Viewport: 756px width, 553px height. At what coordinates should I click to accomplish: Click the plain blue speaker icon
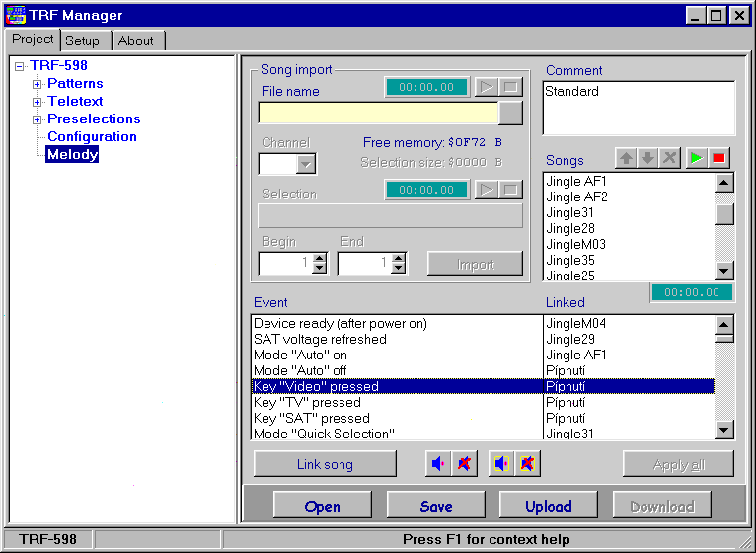(x=439, y=464)
